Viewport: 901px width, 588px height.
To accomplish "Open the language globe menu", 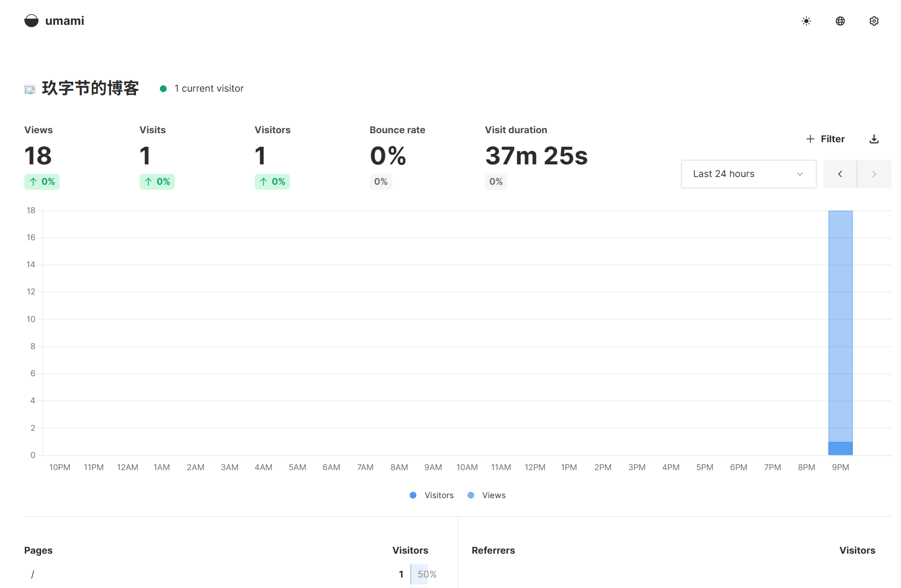I will (840, 21).
